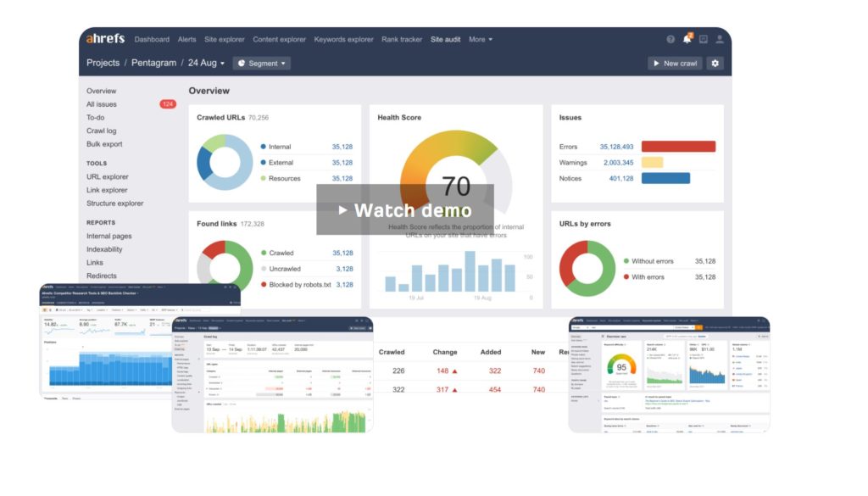Expand the More menu dropdown
The image size is (868, 496).
(x=481, y=39)
